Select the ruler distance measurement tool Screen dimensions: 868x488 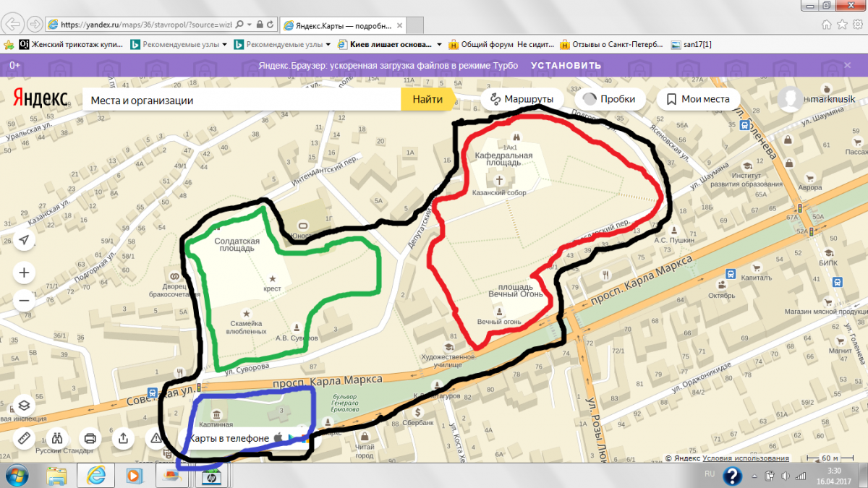(x=24, y=437)
